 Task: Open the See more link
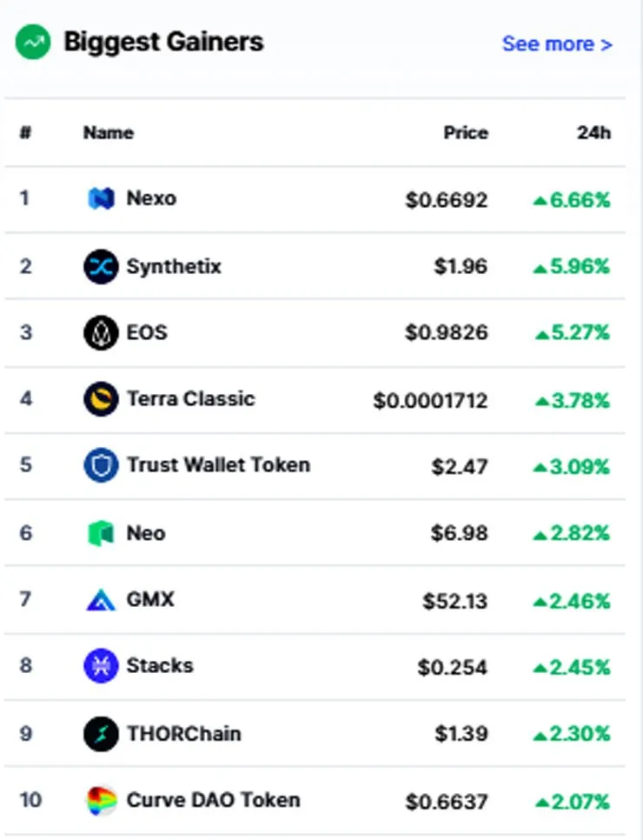pos(557,43)
